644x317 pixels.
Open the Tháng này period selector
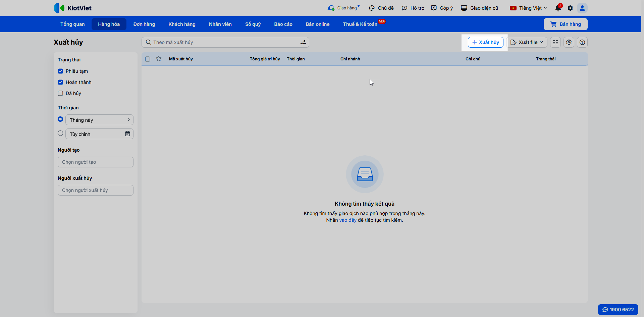pos(99,120)
